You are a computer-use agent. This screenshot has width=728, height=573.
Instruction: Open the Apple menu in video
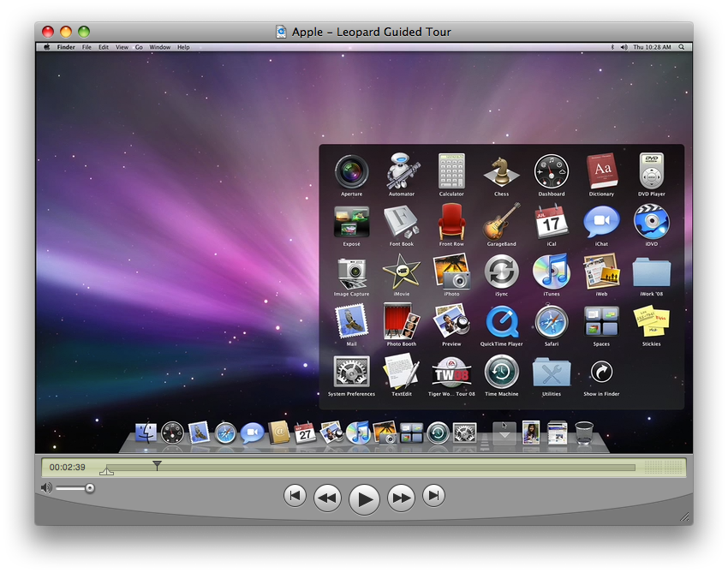46,47
